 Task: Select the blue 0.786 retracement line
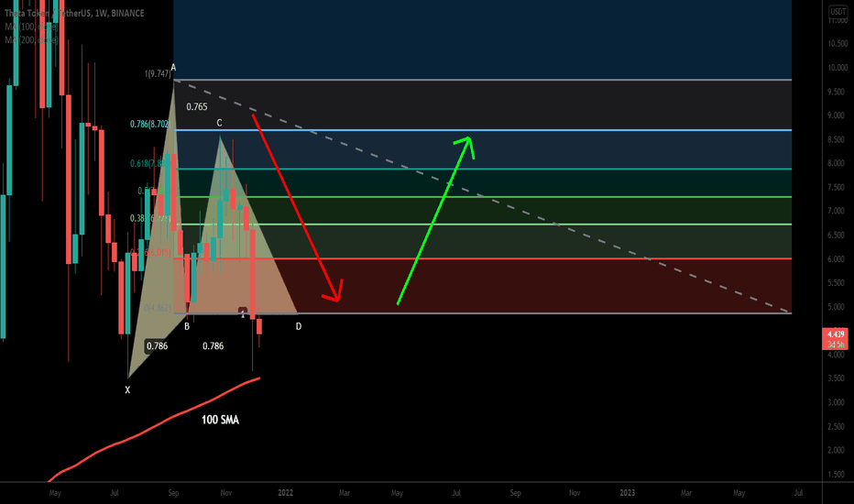point(483,130)
